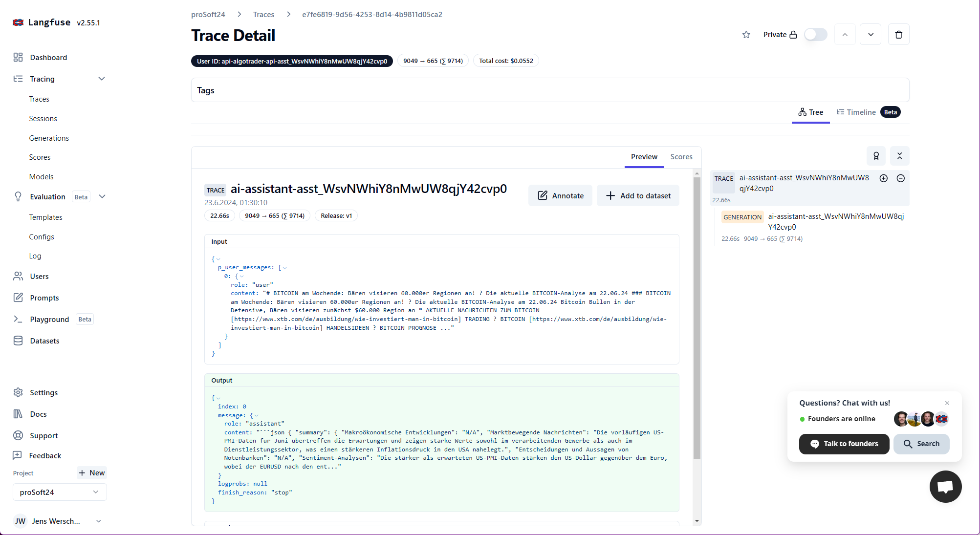The image size is (980, 535).
Task: Bookmark the trace with the star icon
Action: coord(746,35)
